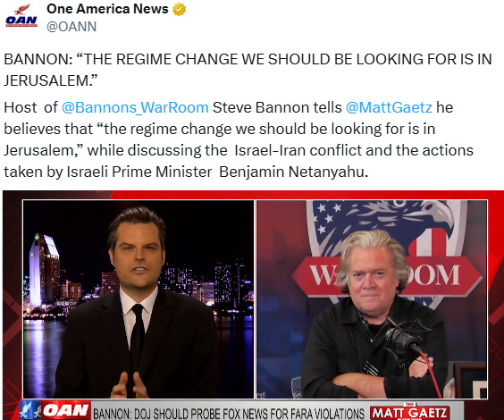Click the text "Benjamin Netanyahu" in the tweet
The height and width of the screenshot is (420, 504).
293,172
